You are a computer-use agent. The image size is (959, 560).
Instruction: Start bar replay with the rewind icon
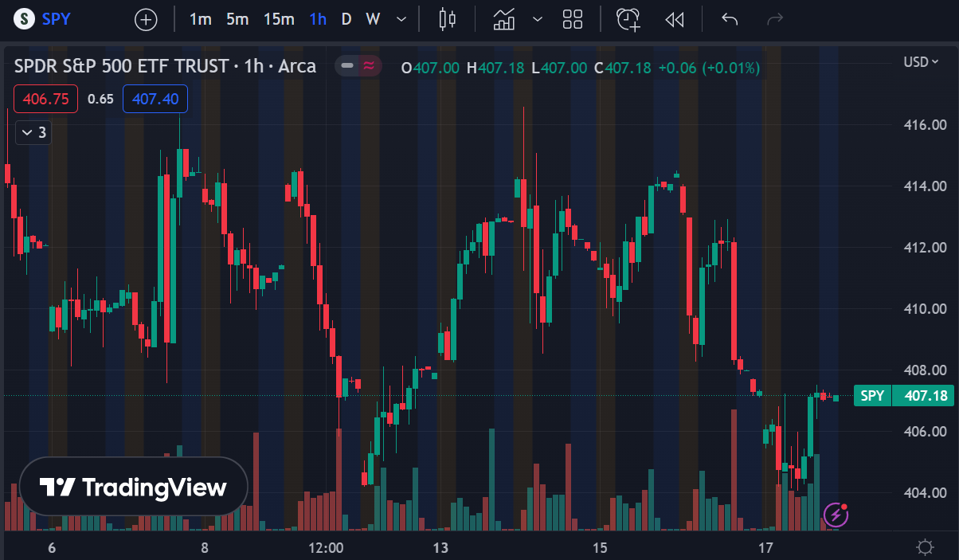pyautogui.click(x=674, y=19)
